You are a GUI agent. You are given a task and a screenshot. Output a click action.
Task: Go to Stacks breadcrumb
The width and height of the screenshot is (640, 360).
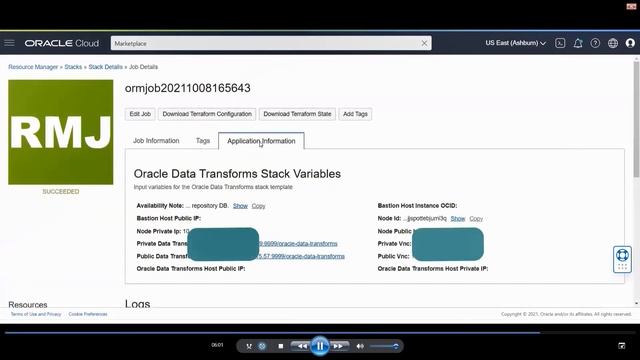click(73, 67)
